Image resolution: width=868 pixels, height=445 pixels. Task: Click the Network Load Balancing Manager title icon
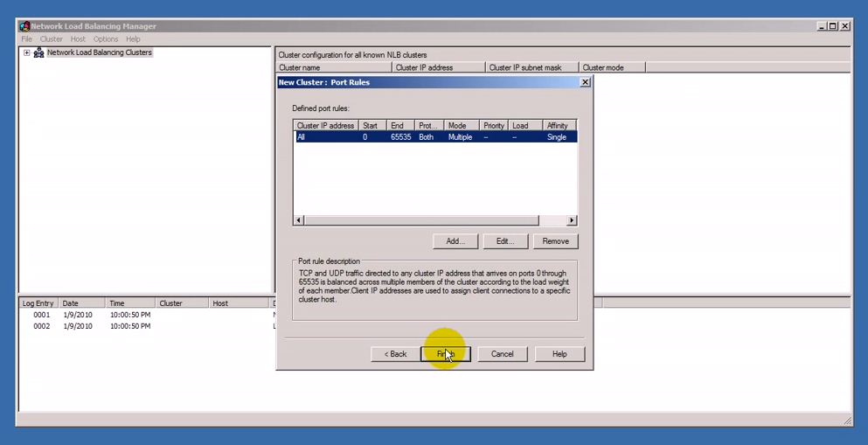pyautogui.click(x=24, y=26)
